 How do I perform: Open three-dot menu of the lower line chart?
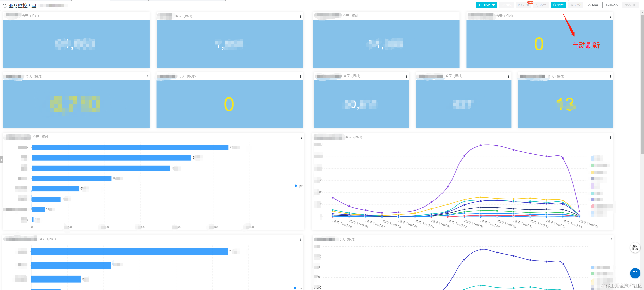(611, 240)
